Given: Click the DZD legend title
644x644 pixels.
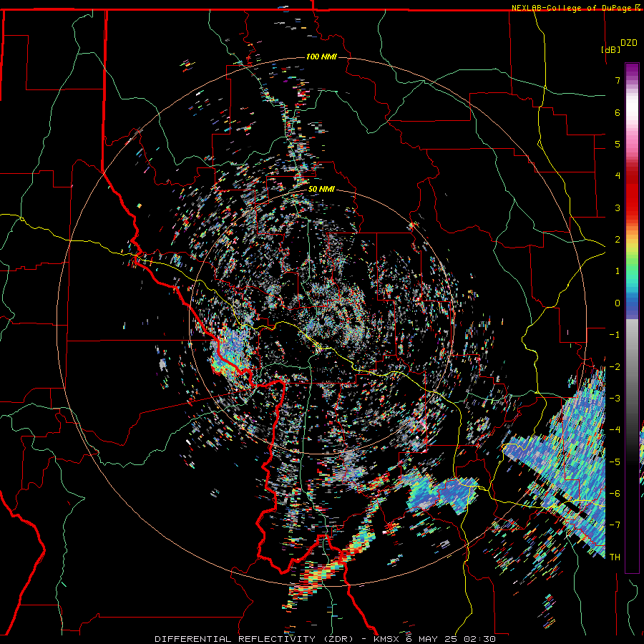Looking at the screenshot, I should 629,42.
